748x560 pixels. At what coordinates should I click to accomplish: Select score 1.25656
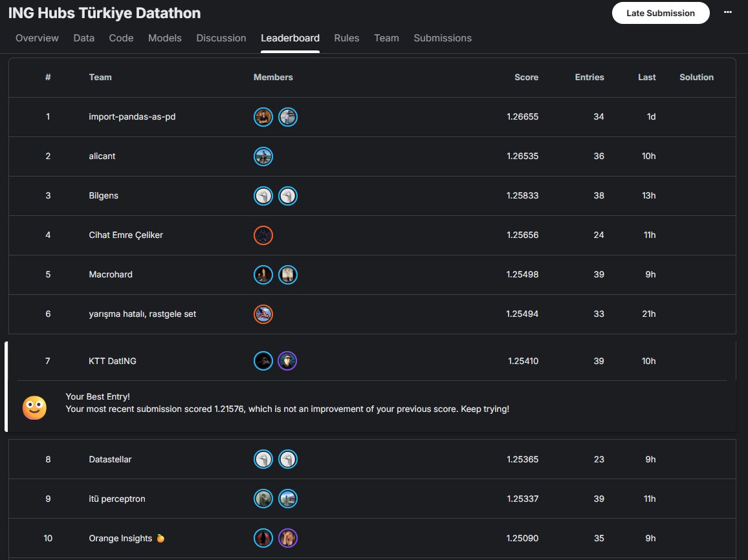pyautogui.click(x=522, y=235)
